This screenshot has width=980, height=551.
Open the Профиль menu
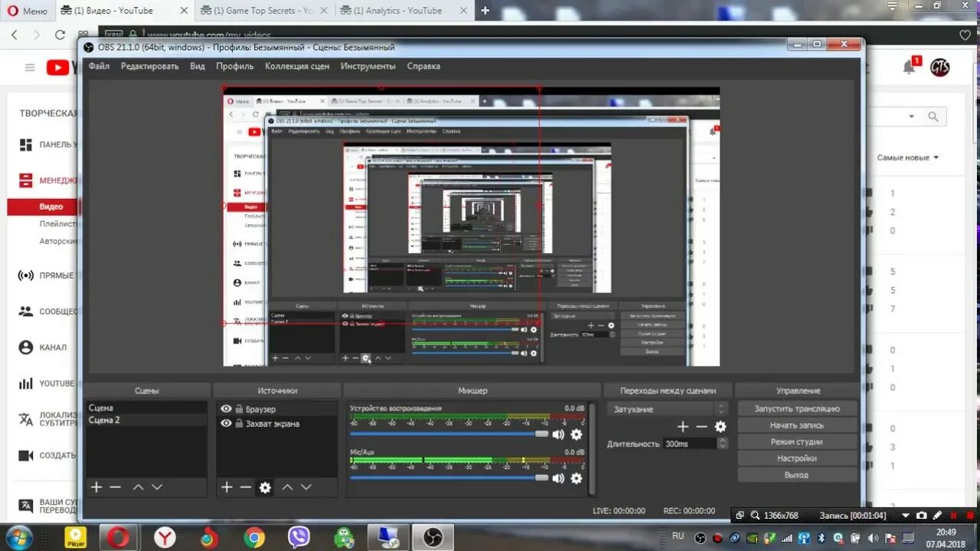click(235, 67)
